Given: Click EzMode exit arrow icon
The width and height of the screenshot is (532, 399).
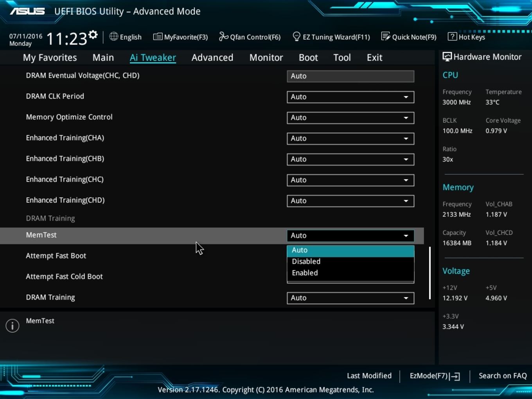Looking at the screenshot, I should (x=455, y=376).
